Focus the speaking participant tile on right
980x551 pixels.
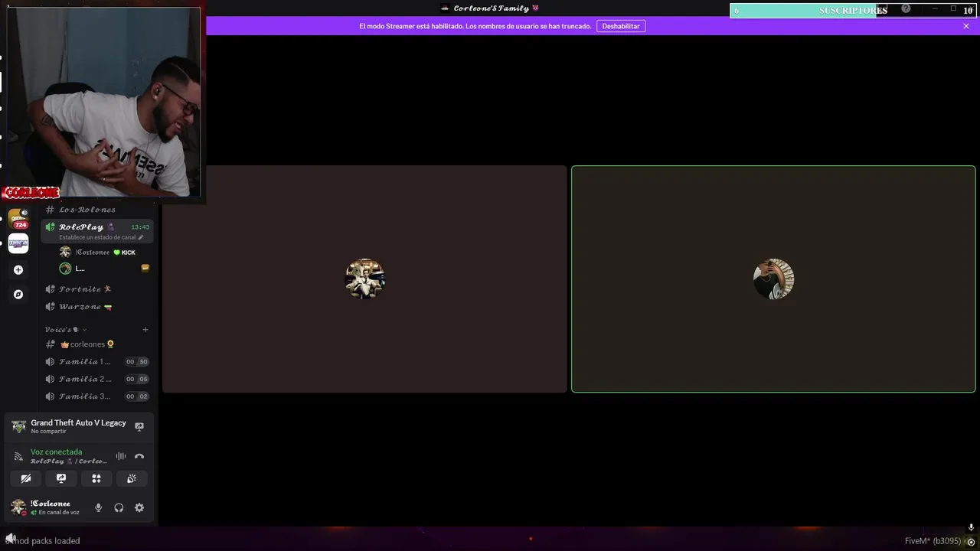773,279
